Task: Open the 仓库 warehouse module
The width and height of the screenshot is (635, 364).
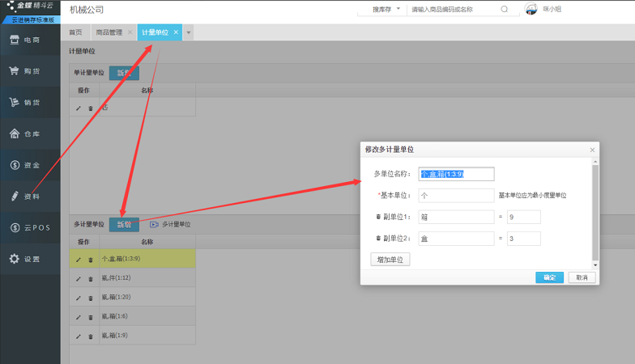Action: [30, 134]
